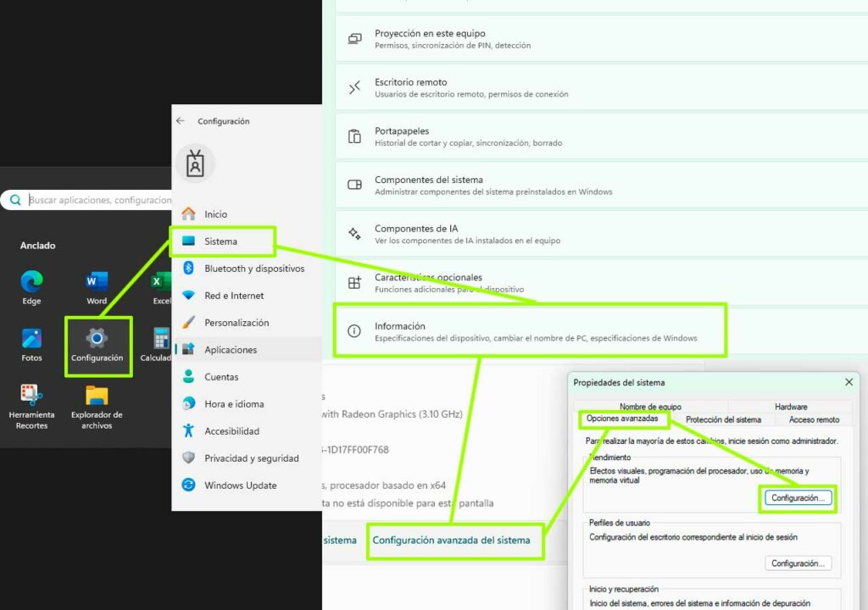This screenshot has height=610, width=868.
Task: Click Configuración avanzada del sistema link
Action: [451, 540]
